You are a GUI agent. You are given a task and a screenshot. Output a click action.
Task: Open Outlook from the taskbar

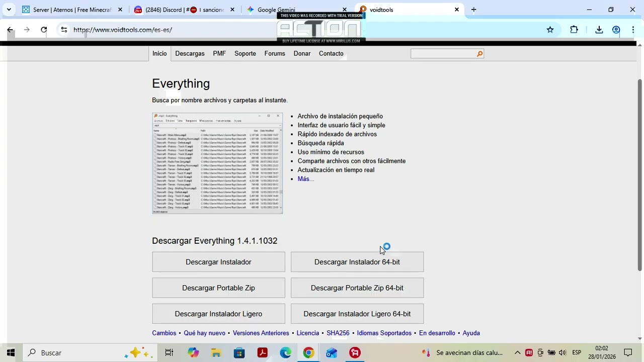tap(332, 352)
